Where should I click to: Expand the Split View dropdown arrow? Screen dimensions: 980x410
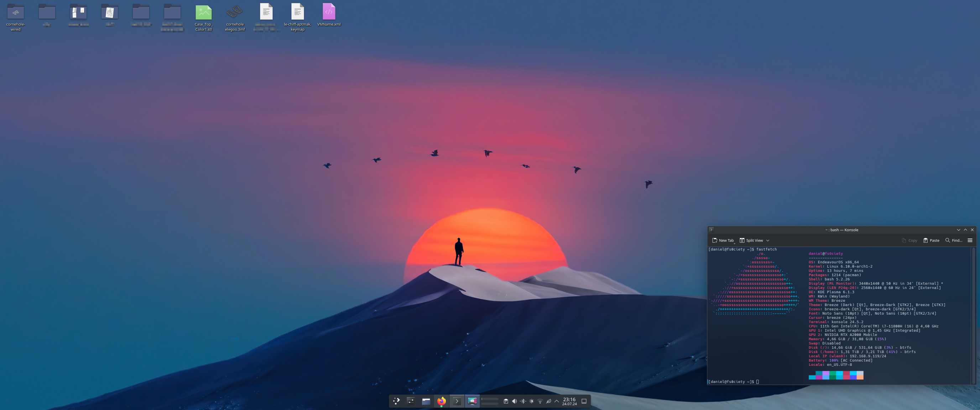tap(768, 240)
